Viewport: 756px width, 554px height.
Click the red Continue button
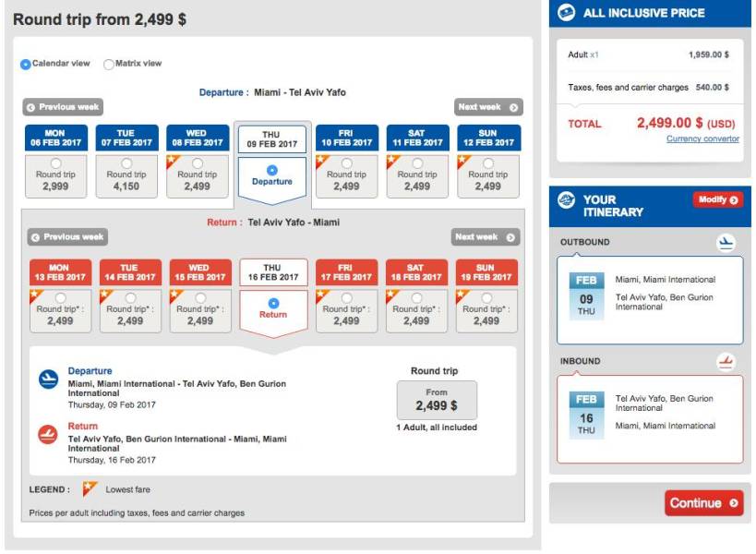(x=703, y=503)
